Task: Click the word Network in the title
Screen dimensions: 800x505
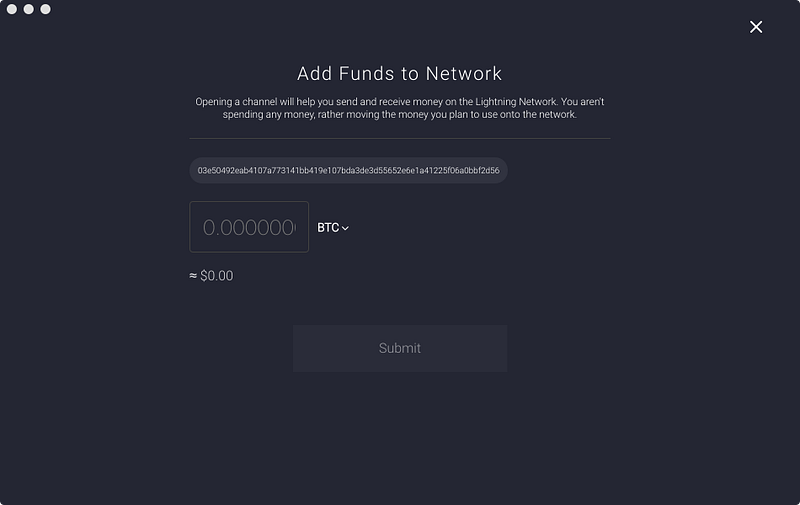Action: pyautogui.click(x=464, y=74)
